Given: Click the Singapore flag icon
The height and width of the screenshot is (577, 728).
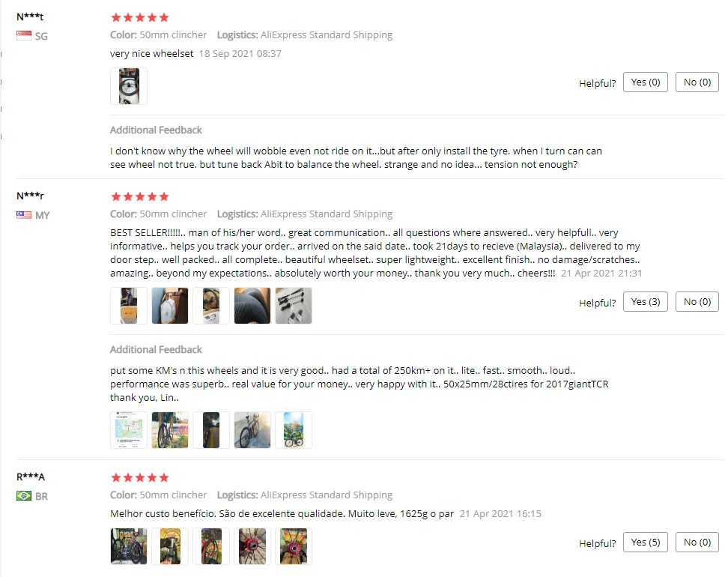Looking at the screenshot, I should pyautogui.click(x=24, y=36).
